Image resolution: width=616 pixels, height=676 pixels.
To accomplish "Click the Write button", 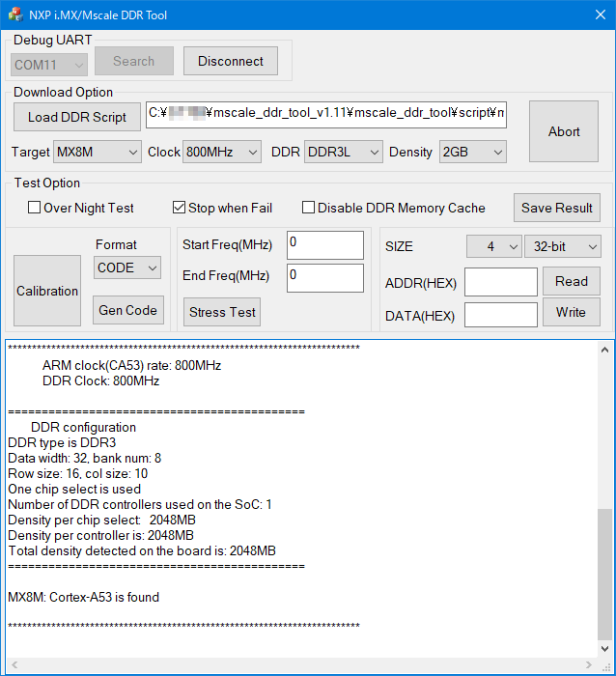I will coord(572,312).
